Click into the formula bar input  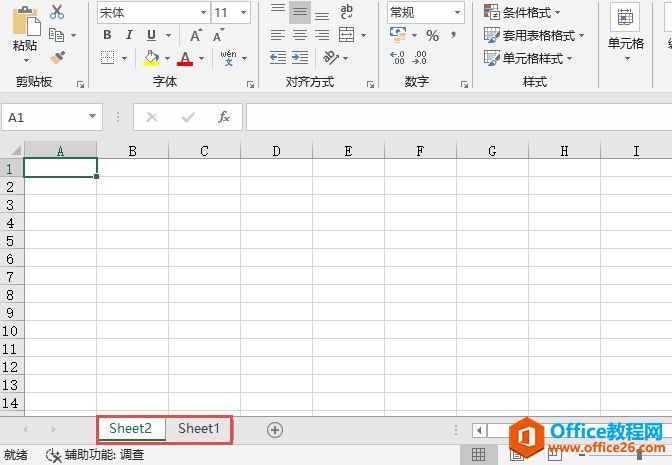[x=459, y=117]
